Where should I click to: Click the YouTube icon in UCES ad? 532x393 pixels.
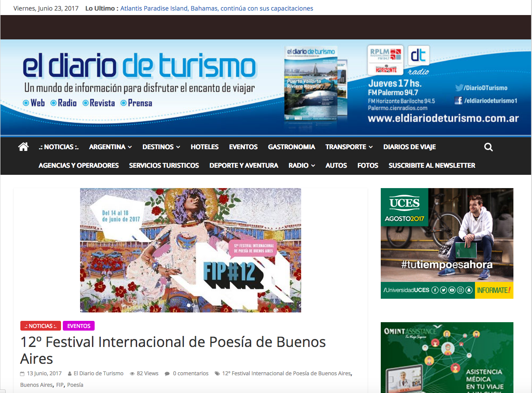pos(452,290)
